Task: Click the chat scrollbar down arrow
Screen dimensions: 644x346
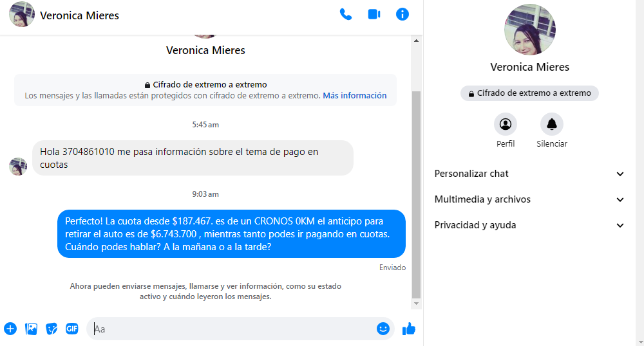Action: (x=416, y=304)
